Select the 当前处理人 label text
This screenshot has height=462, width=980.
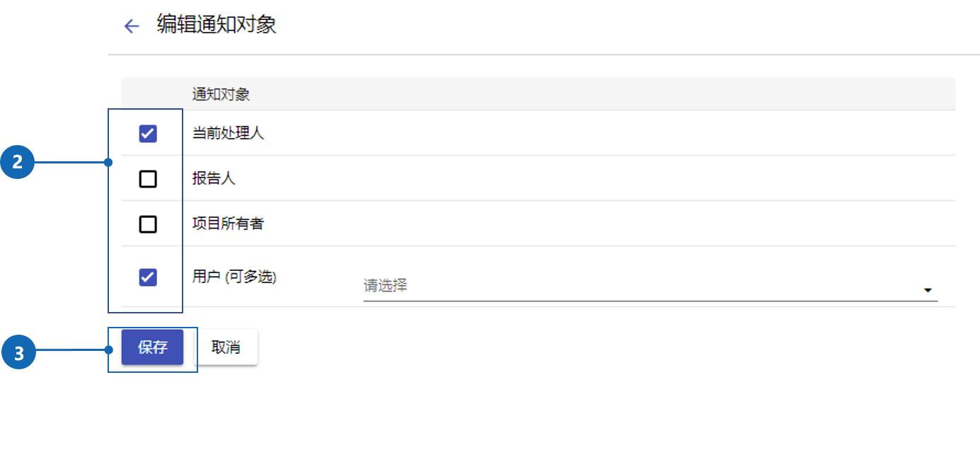[228, 133]
